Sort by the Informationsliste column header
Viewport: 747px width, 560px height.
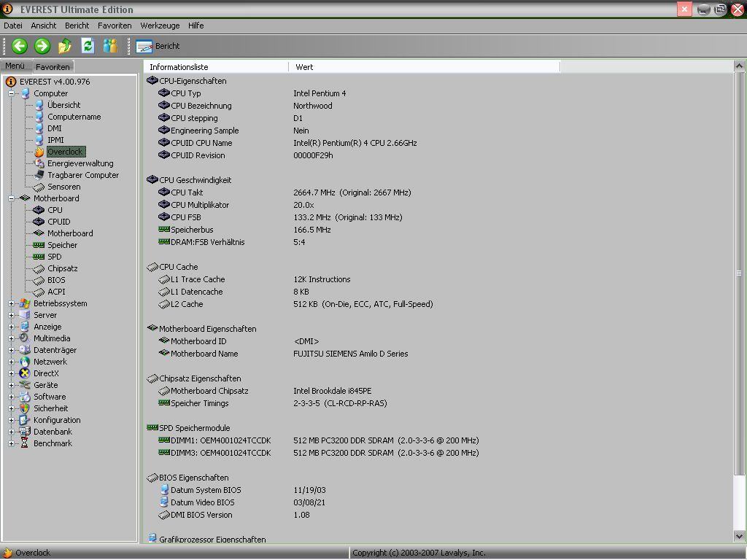(x=216, y=67)
